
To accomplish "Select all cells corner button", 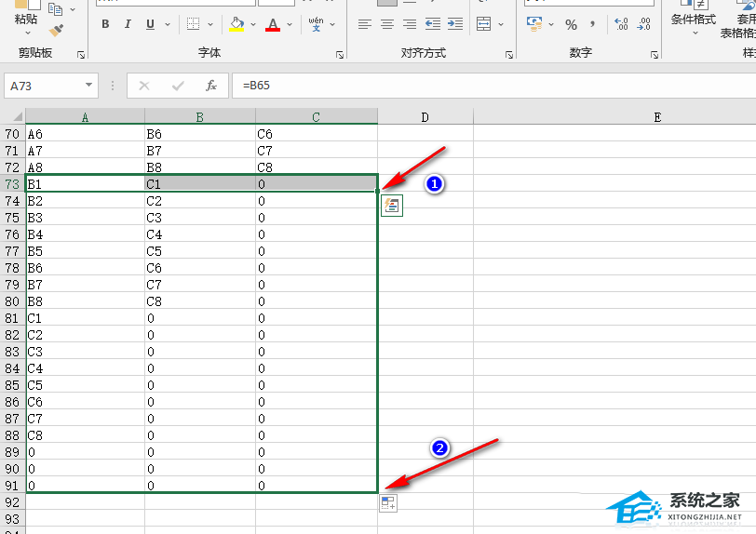I will (13, 116).
